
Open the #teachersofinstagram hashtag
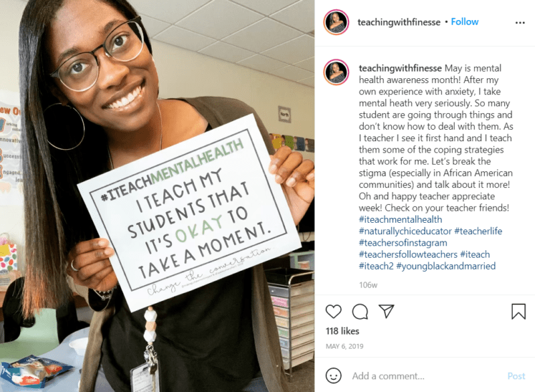tap(403, 243)
